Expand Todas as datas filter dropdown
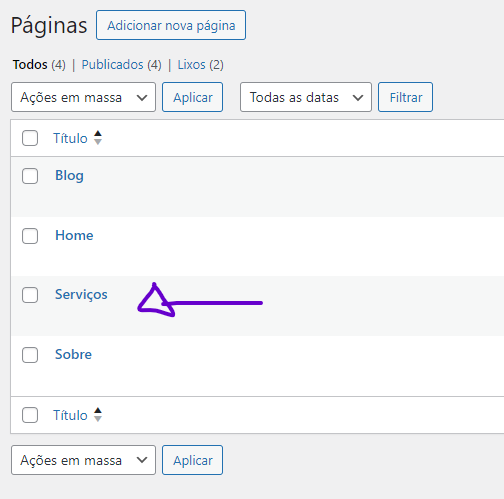Image resolution: width=504 pixels, height=499 pixels. click(x=306, y=97)
